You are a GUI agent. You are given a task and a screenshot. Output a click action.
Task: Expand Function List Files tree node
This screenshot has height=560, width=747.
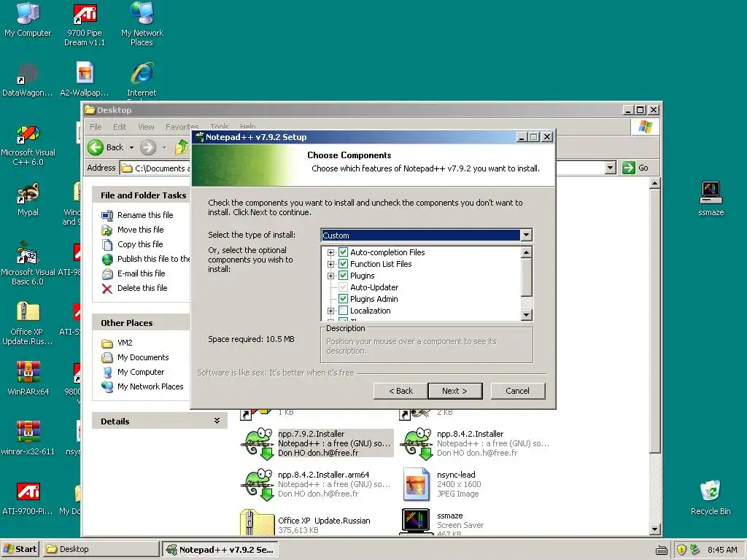pyautogui.click(x=330, y=264)
